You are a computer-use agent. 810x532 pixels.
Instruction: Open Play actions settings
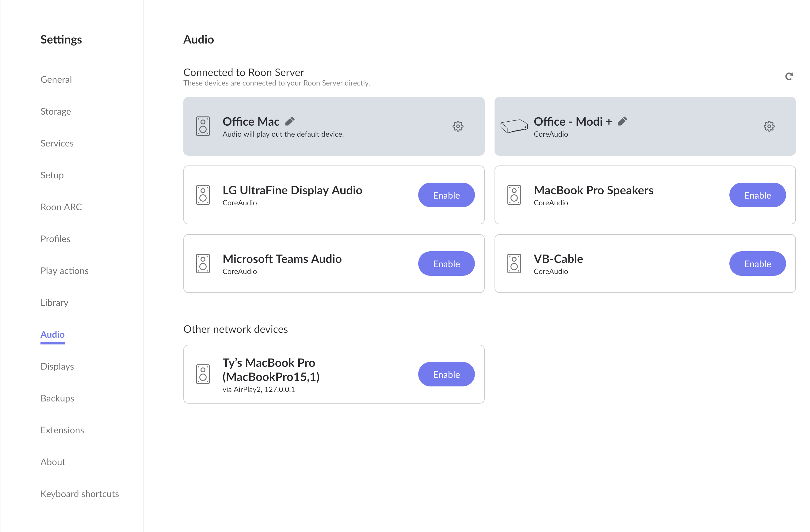[64, 271]
